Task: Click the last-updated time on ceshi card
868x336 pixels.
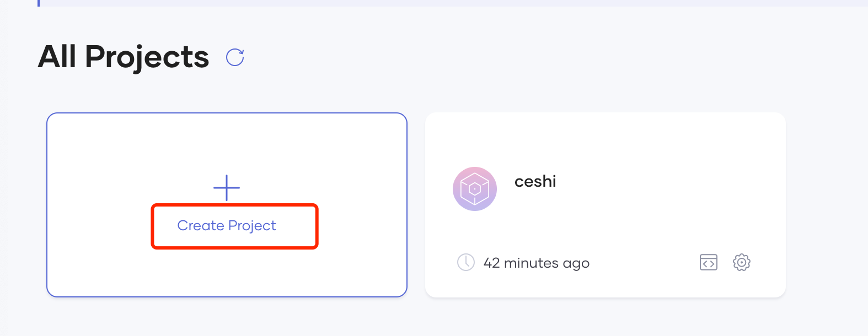Action: [537, 263]
